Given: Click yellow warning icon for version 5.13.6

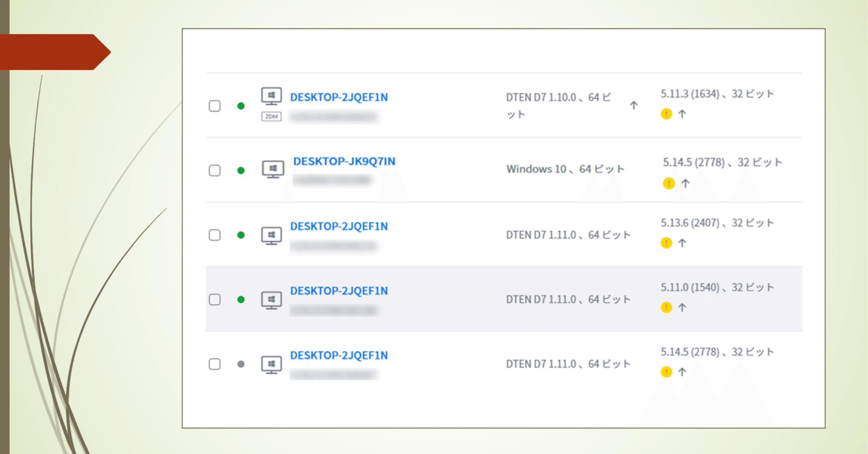Looking at the screenshot, I should pyautogui.click(x=666, y=243).
